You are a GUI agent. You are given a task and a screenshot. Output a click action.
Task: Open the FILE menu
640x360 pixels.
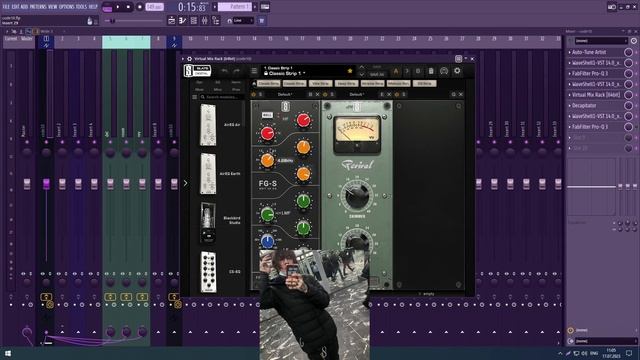pyautogui.click(x=6, y=7)
